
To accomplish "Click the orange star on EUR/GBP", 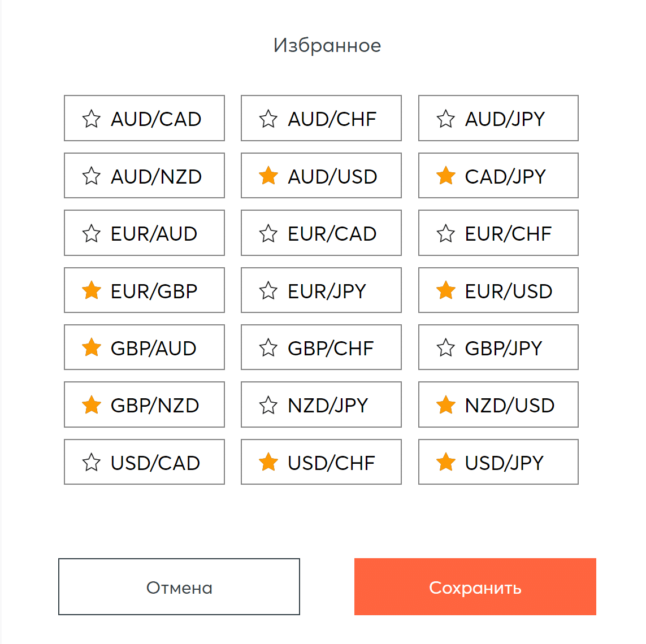I will pos(91,291).
